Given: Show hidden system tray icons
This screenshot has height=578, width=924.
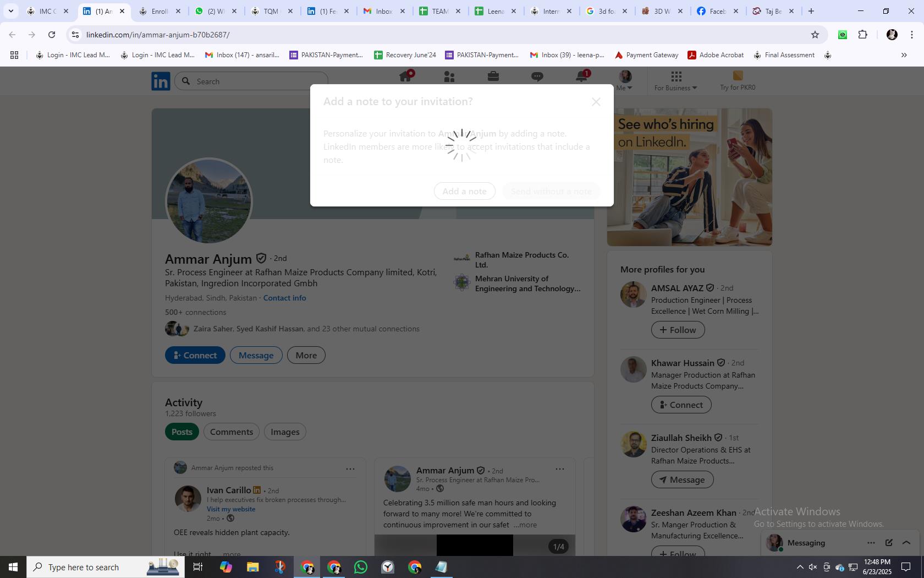Looking at the screenshot, I should (x=800, y=567).
